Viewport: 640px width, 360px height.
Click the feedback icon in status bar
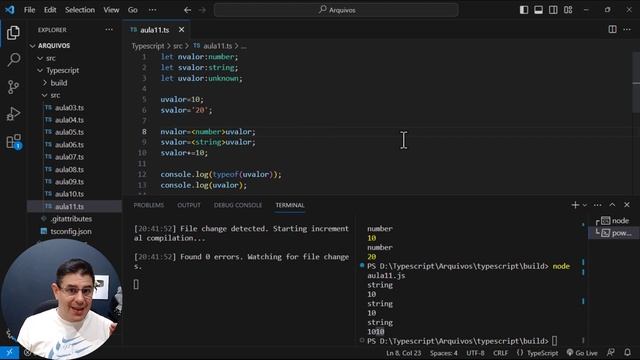[611, 353]
